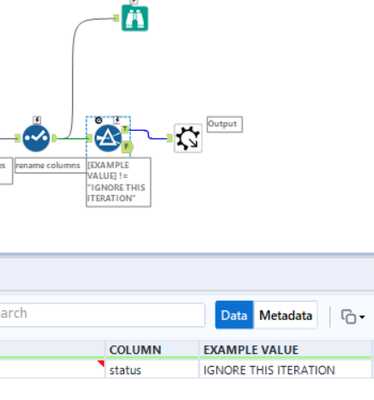374x400 pixels.
Task: Click the circular badge above Filter tool
Action: coord(98,120)
